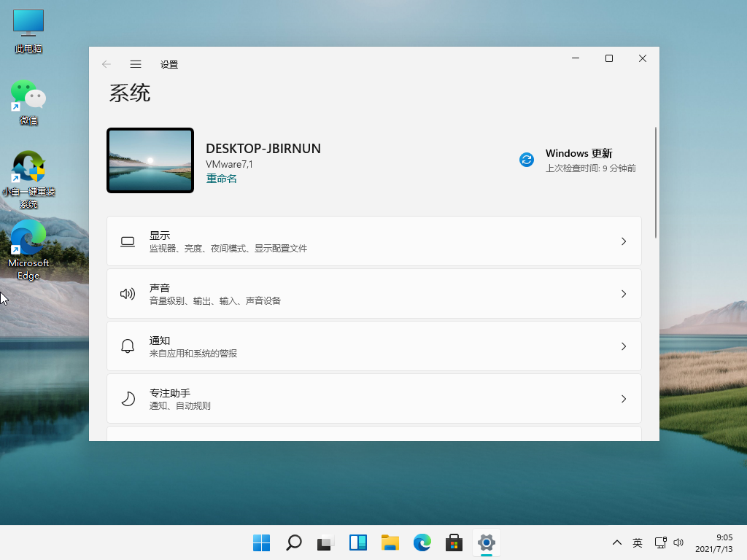The image size is (747, 560).
Task: Click the 英 input language indicator
Action: click(x=637, y=542)
